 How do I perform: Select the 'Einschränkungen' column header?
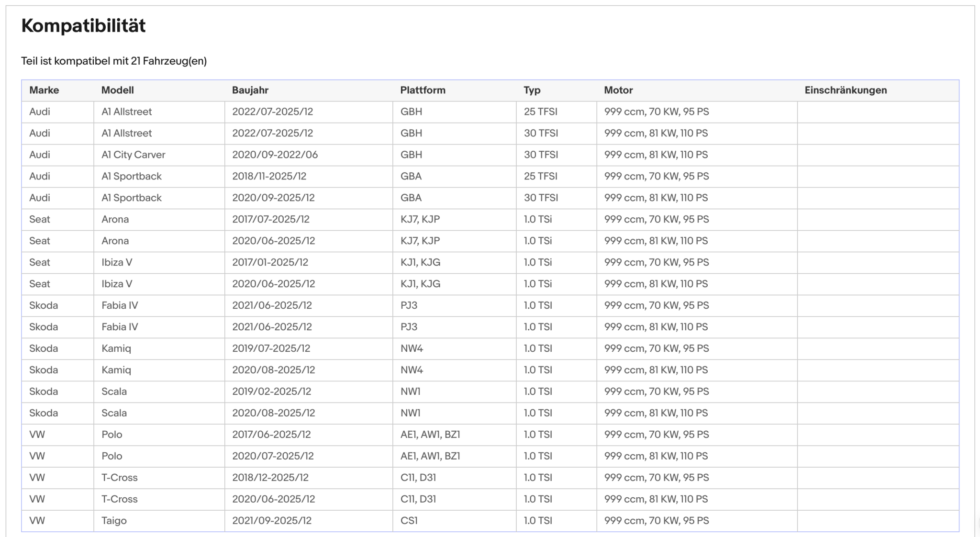coord(846,90)
